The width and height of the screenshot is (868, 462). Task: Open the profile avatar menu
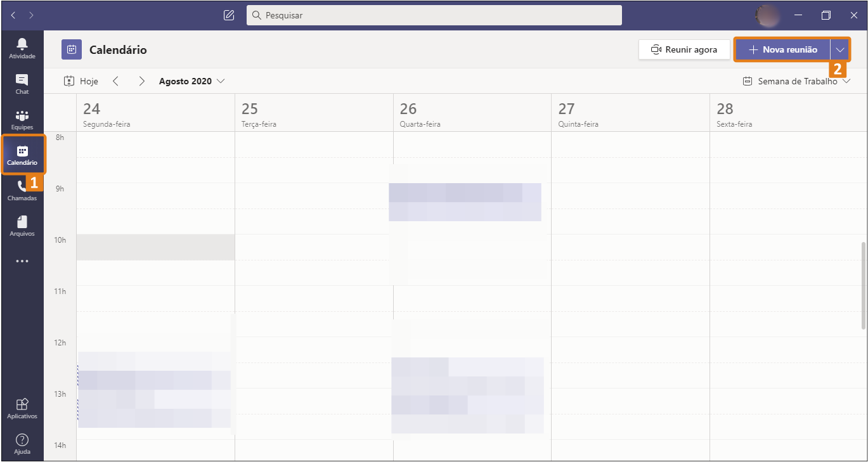768,15
